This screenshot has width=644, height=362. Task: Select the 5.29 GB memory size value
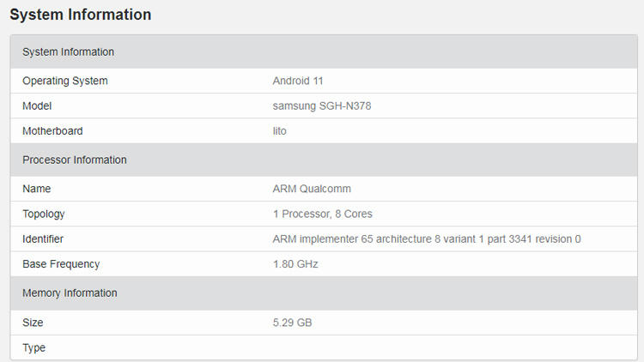[x=293, y=323]
